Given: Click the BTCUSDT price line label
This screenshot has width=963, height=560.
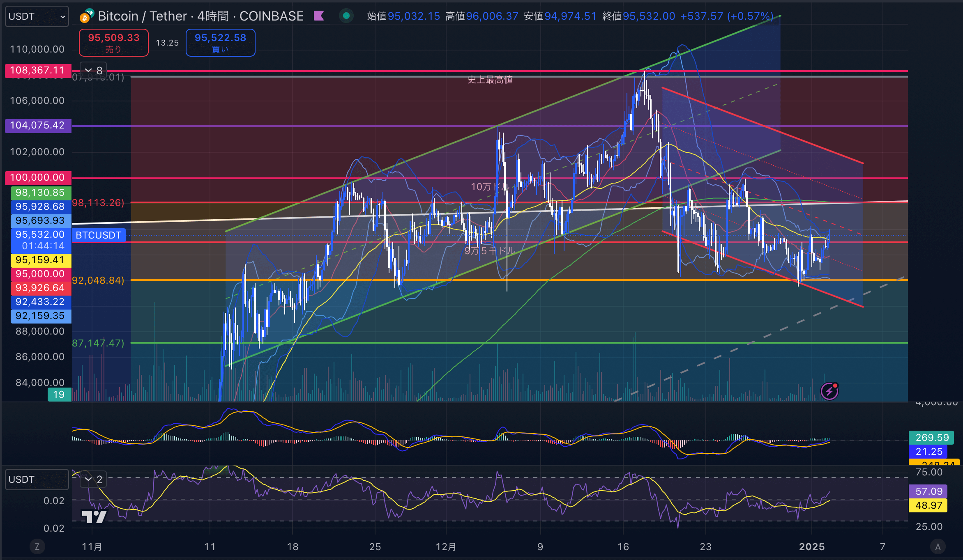Looking at the screenshot, I should (x=99, y=235).
